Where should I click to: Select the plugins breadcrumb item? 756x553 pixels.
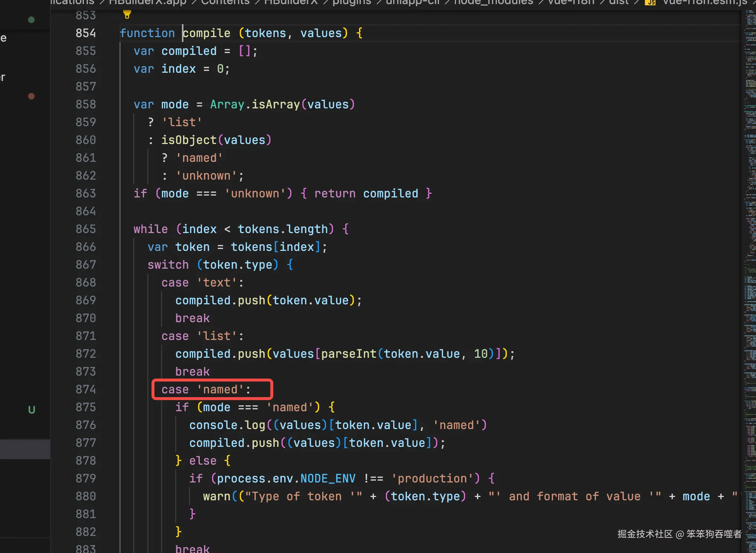[352, 3]
